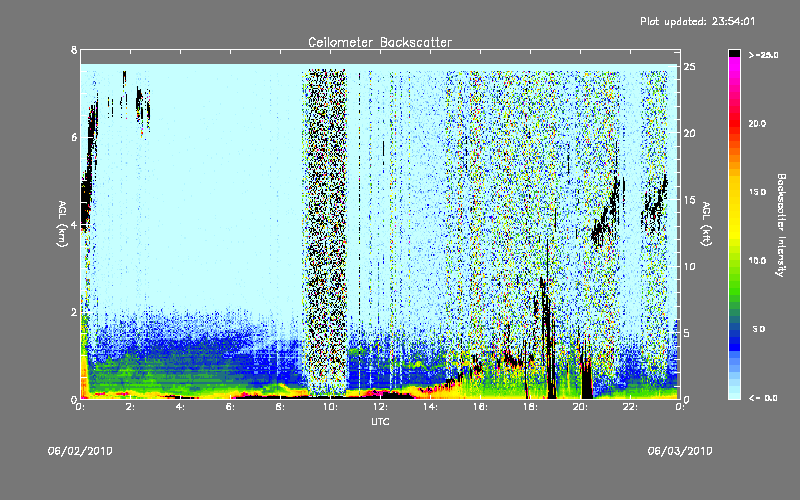800x500 pixels.
Task: Click the magenta band of the colorbar
Action: (x=734, y=66)
